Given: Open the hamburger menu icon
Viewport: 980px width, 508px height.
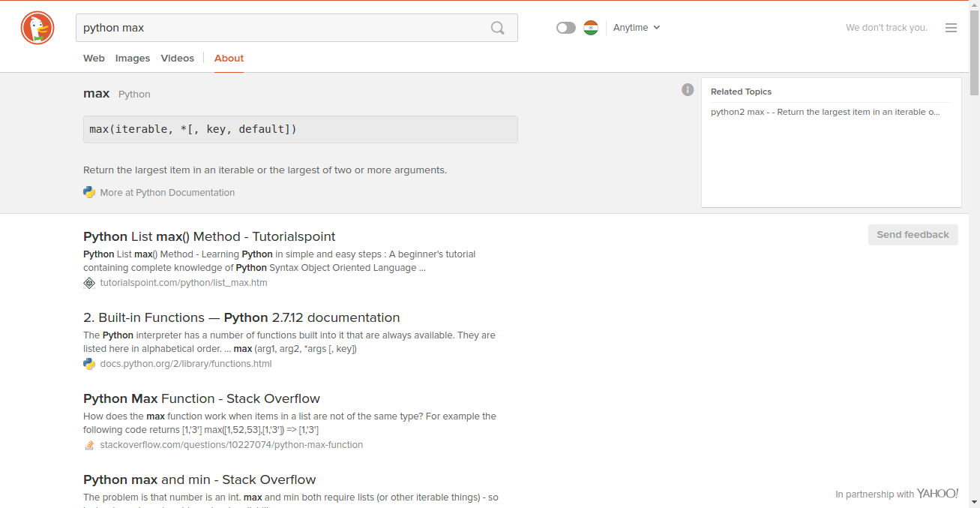Looking at the screenshot, I should click(951, 28).
